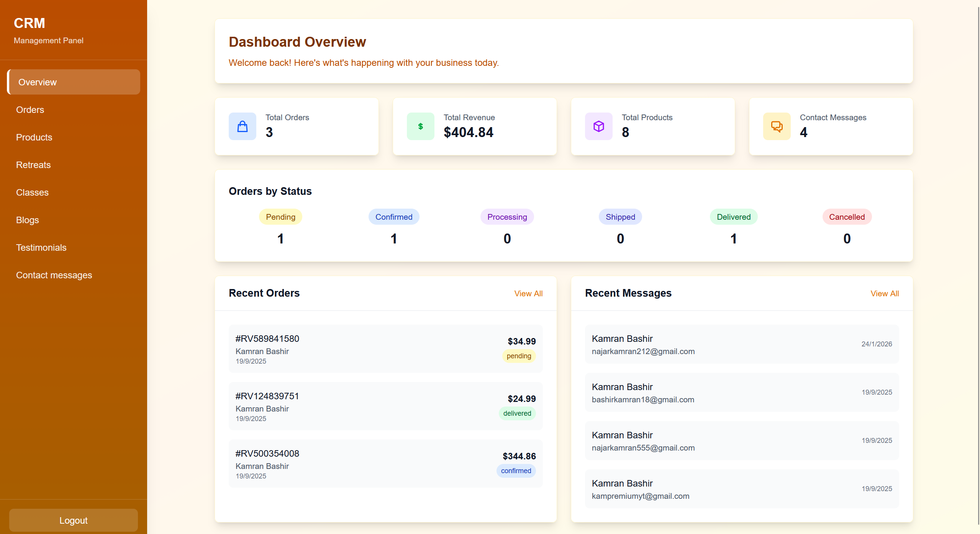Open order #RV589841580

coord(385,349)
